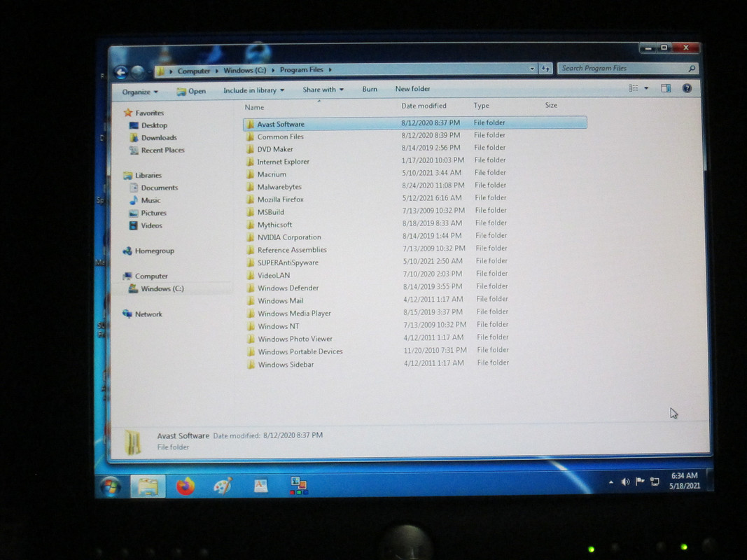The width and height of the screenshot is (747, 560).
Task: Open the address bar history dropdown
Action: [531, 69]
